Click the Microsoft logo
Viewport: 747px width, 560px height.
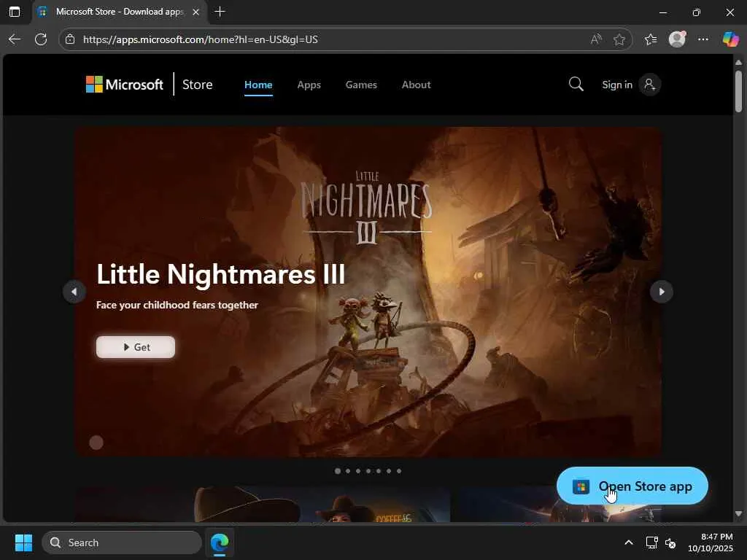[124, 85]
